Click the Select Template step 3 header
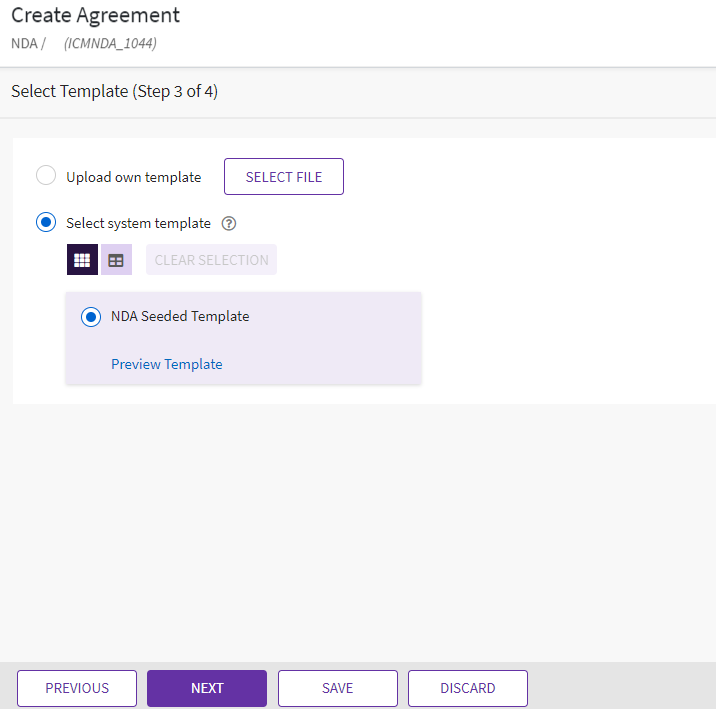This screenshot has height=709, width=716. pos(115,92)
